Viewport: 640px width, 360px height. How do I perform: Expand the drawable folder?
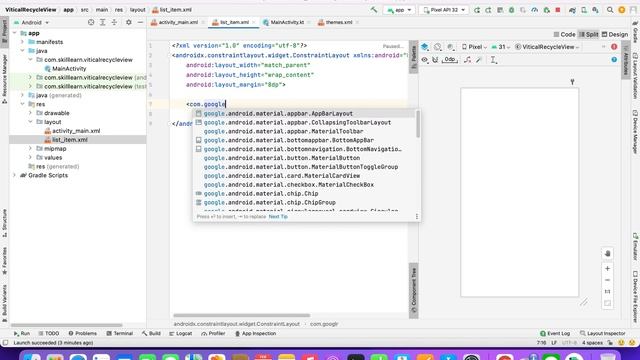[30, 113]
